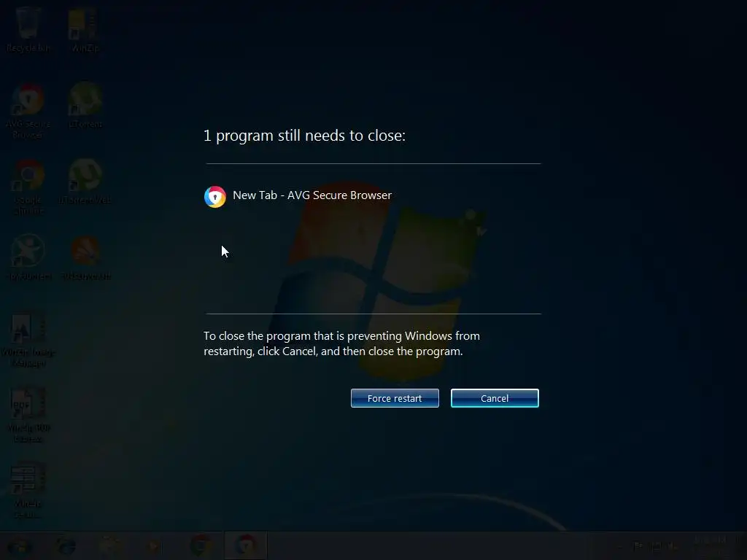
Task: Open the AVG Secure Browser desktop shortcut
Action: [28, 111]
